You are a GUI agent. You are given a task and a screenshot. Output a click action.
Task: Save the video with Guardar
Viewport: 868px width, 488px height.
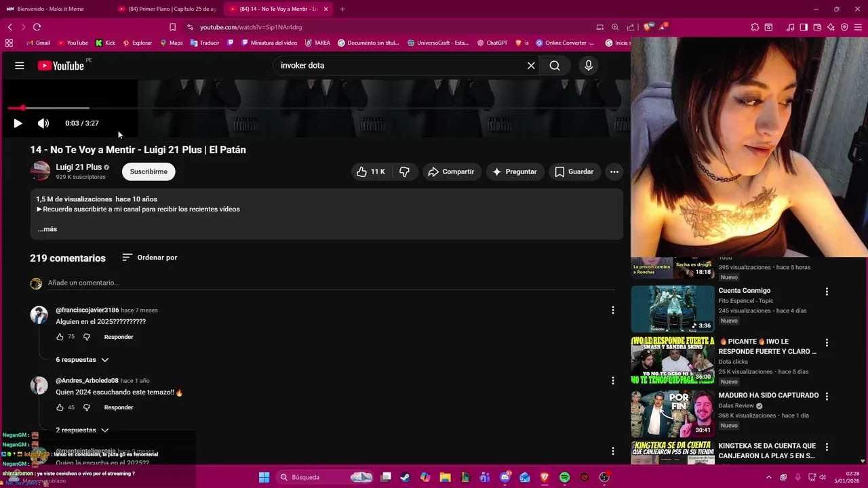[x=574, y=171]
